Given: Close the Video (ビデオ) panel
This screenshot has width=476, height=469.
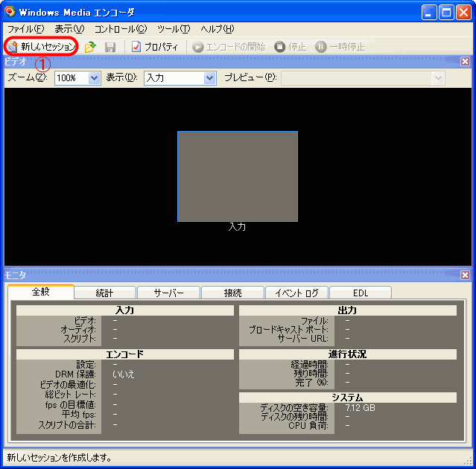Looking at the screenshot, I should (x=465, y=62).
